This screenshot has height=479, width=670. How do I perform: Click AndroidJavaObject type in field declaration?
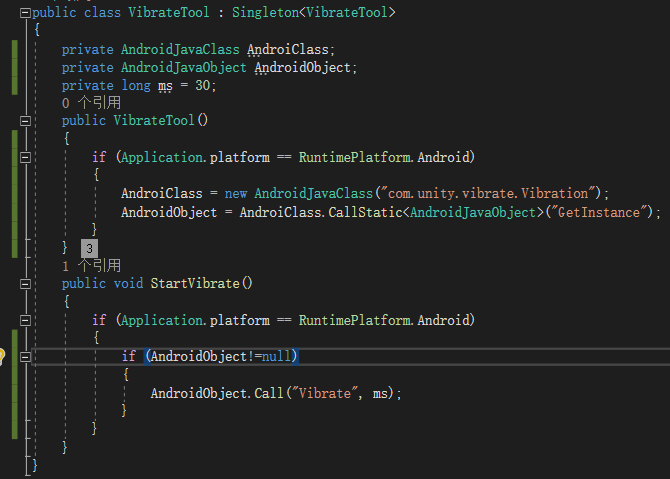[184, 68]
